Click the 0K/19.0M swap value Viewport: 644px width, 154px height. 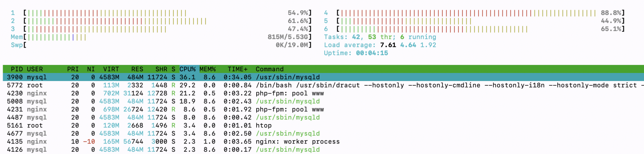(x=292, y=45)
